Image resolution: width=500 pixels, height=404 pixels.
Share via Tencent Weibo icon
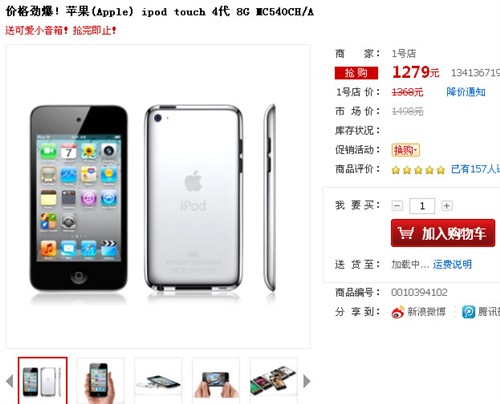click(468, 312)
